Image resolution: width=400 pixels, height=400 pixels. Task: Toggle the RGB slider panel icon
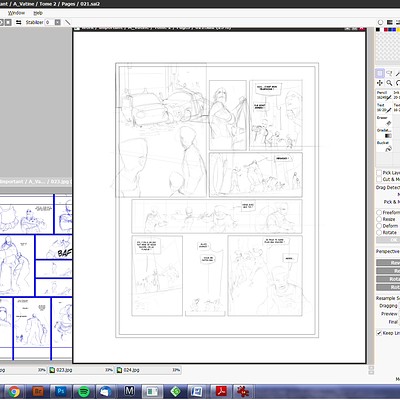click(x=389, y=22)
